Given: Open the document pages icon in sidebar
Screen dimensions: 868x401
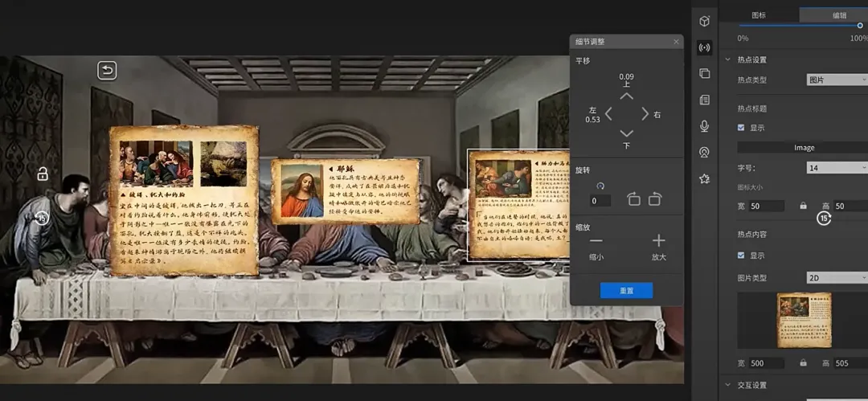Looking at the screenshot, I should pos(704,100).
